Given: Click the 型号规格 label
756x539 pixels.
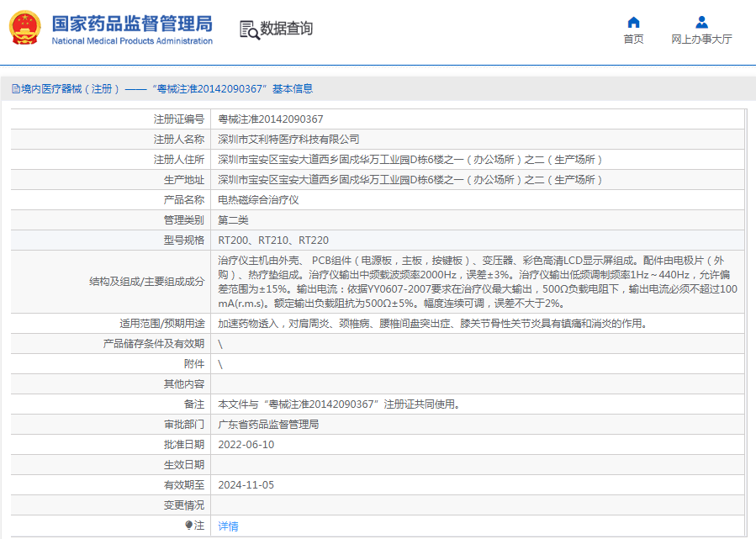Looking at the screenshot, I should (x=184, y=240).
